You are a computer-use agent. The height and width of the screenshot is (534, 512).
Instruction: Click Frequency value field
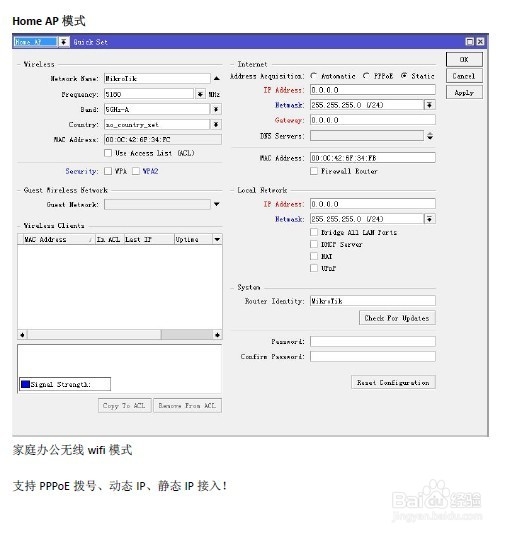(x=149, y=94)
